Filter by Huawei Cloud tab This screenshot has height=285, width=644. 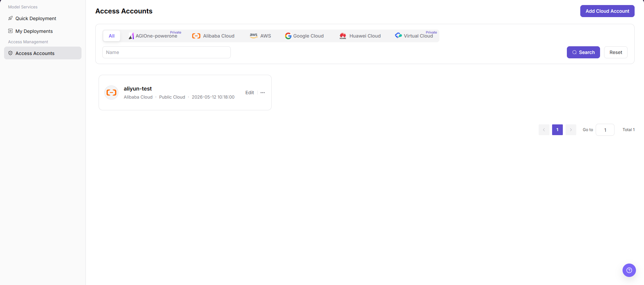[360, 36]
